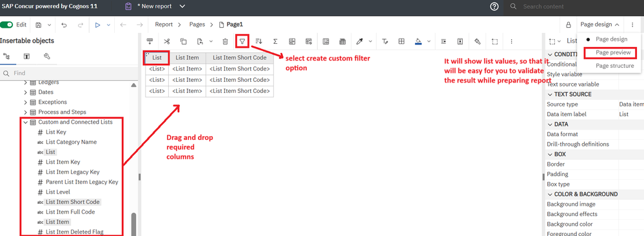644x236 pixels.
Task: Open the Toolbox wrench tab
Action: click(x=47, y=56)
